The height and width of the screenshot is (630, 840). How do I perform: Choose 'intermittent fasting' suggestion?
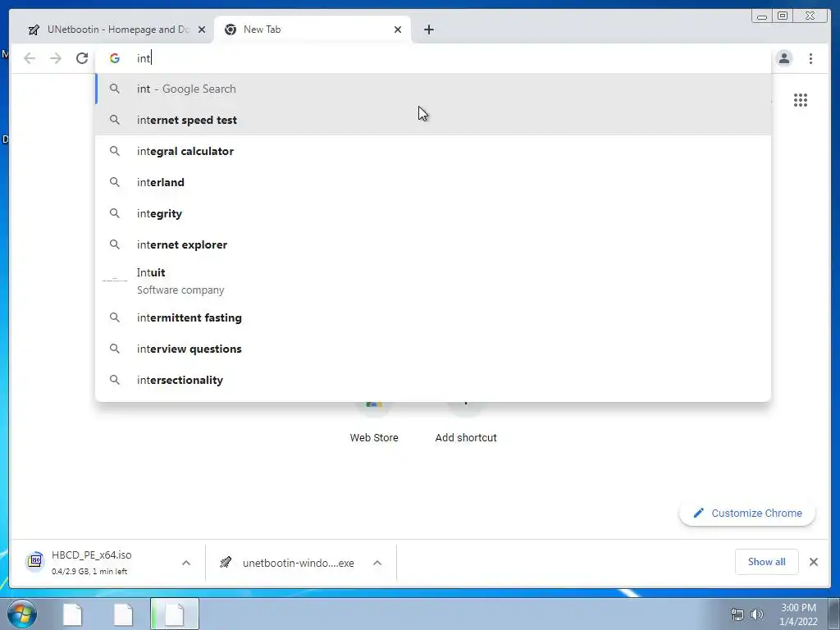[433, 317]
